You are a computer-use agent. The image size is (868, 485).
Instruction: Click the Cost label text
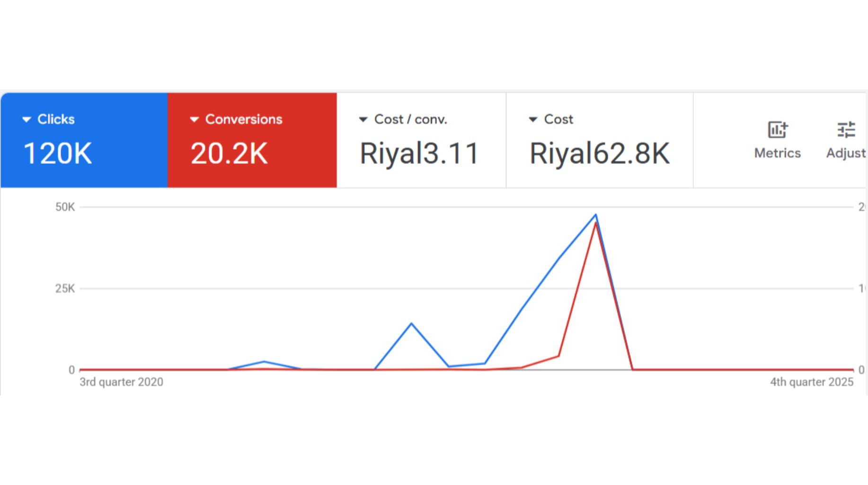coord(558,119)
